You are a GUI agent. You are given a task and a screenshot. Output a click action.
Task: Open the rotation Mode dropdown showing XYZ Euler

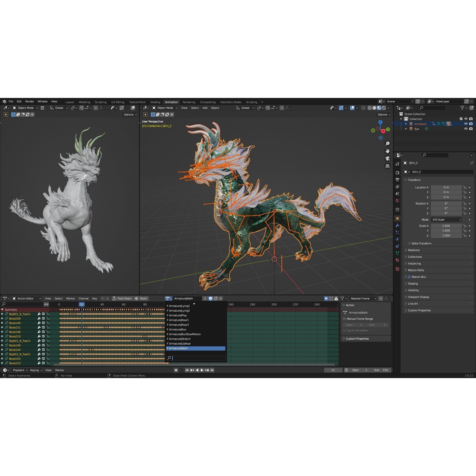point(446,220)
